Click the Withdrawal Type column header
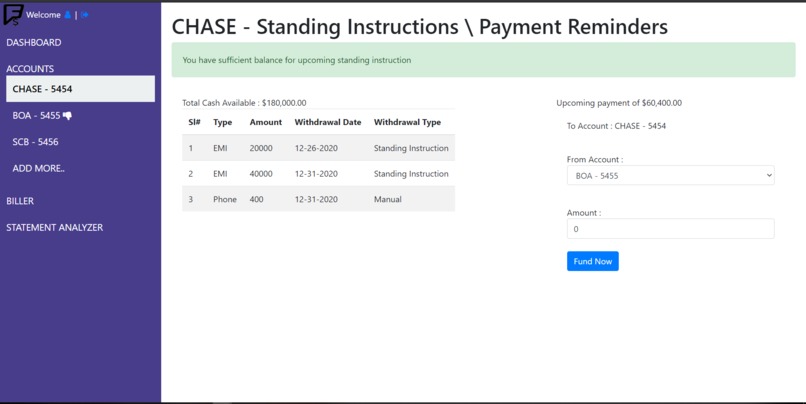Screen dimensions: 806x404 [407, 122]
